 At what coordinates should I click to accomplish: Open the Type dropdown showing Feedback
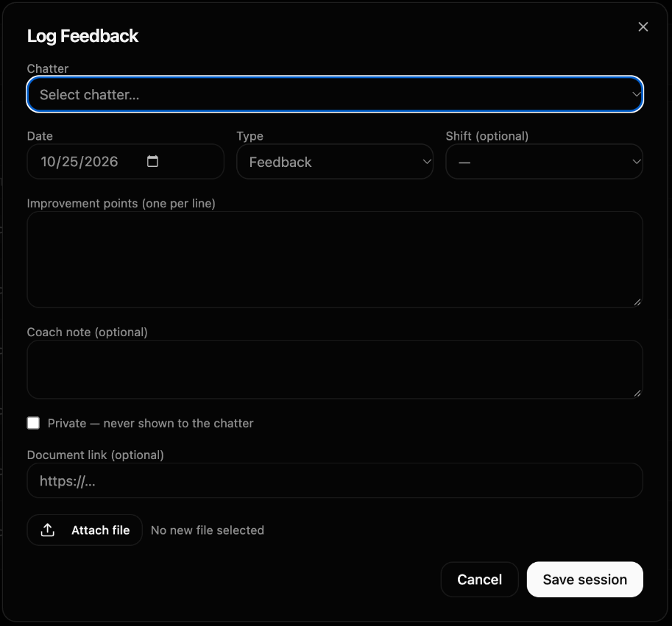pos(335,162)
